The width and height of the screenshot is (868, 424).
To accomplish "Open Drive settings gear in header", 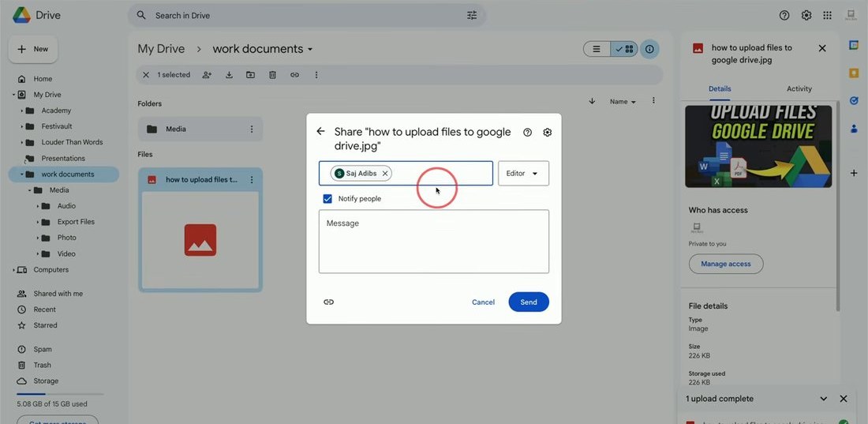I will (x=806, y=16).
